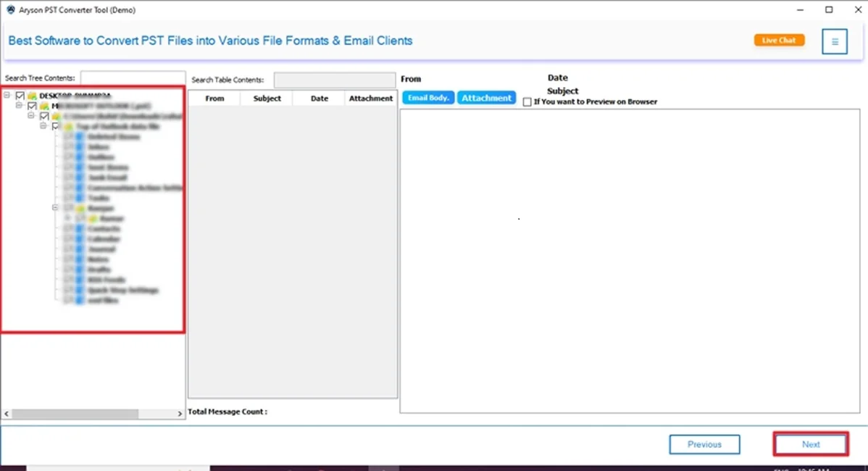Image resolution: width=868 pixels, height=471 pixels.
Task: Toggle the RSS Feeds folder checkbox
Action: pyautogui.click(x=68, y=280)
